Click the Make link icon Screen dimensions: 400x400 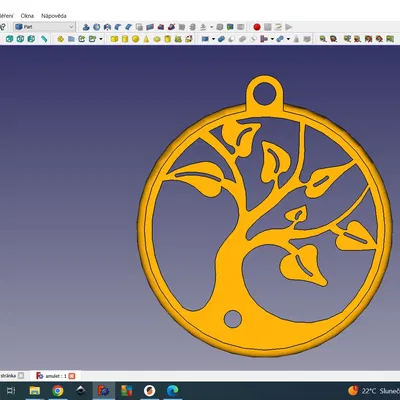82,39
